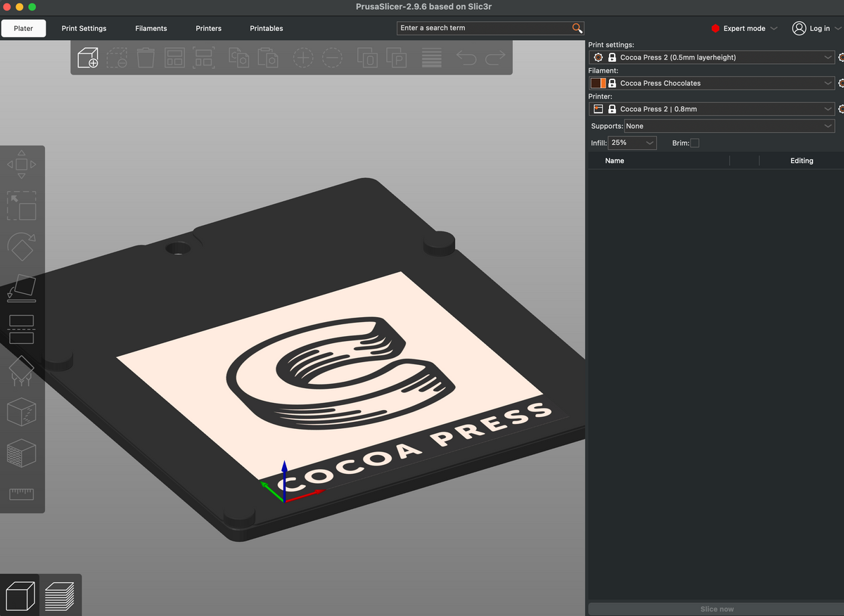Click the Log in link
The height and width of the screenshot is (616, 844).
[x=820, y=28]
